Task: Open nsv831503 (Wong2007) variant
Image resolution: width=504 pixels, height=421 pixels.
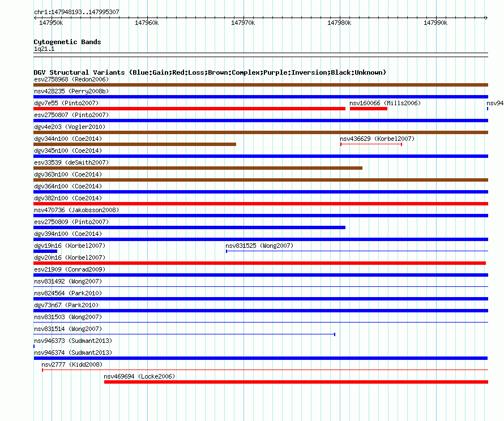Action: pos(260,322)
